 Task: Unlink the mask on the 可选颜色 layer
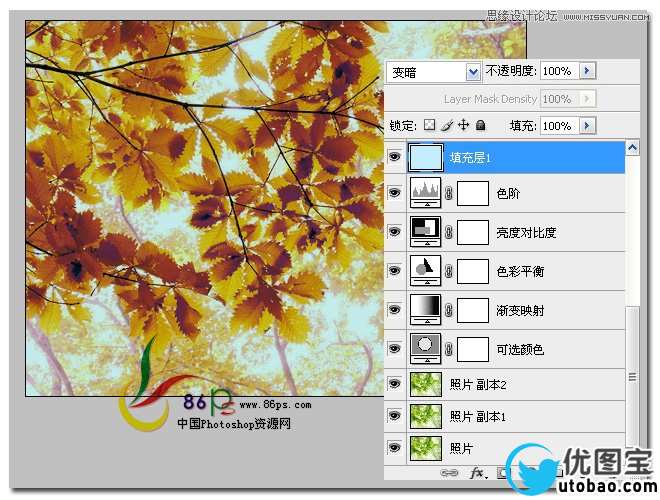tap(449, 349)
